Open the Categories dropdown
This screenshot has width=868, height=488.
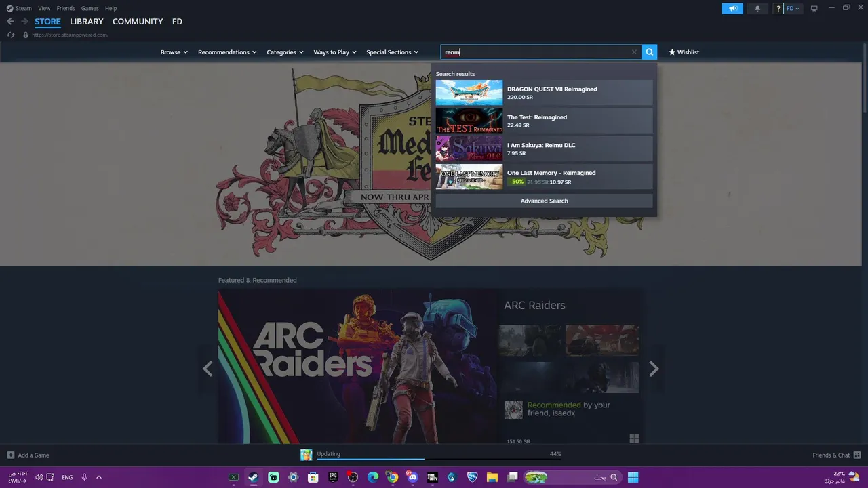[285, 52]
